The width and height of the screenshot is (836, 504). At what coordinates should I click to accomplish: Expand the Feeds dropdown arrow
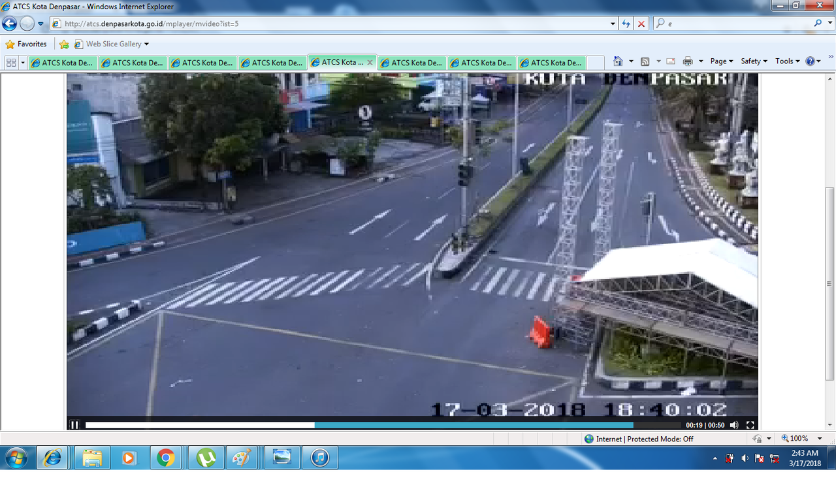(658, 61)
